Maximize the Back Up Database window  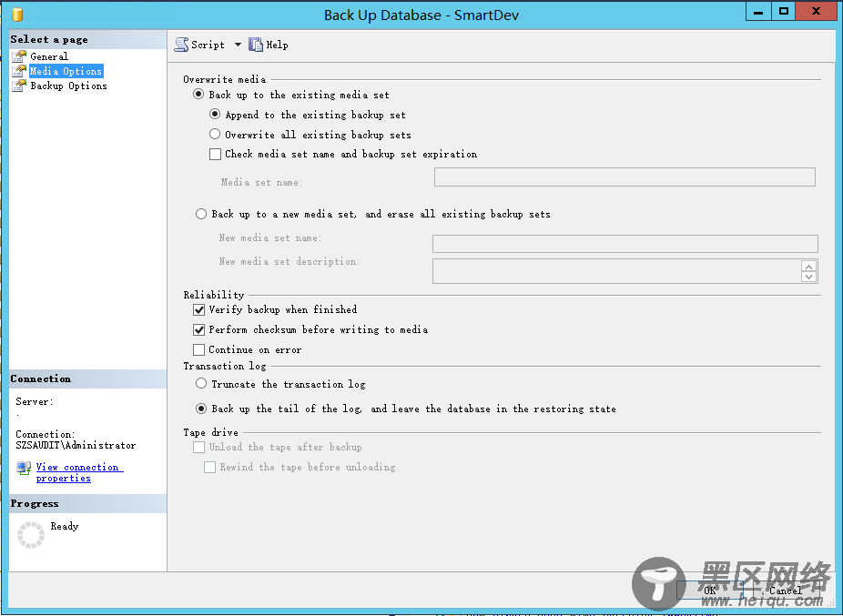[x=783, y=11]
